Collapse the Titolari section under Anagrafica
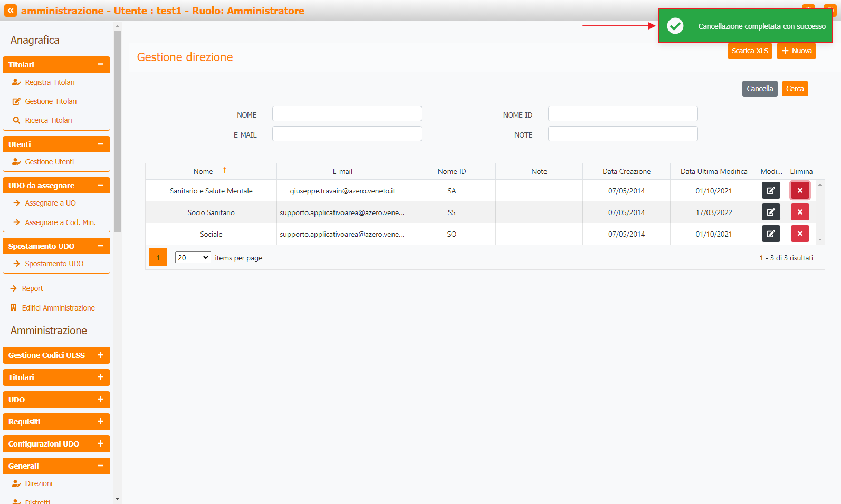841x504 pixels. coord(100,65)
